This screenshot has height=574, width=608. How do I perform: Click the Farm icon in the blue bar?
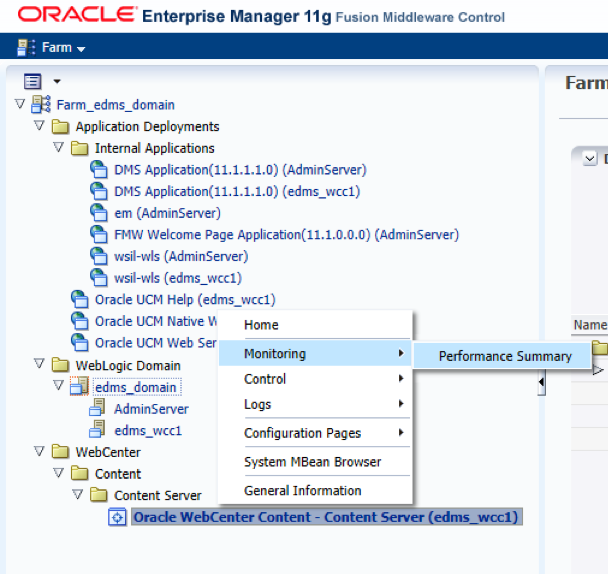click(x=26, y=48)
